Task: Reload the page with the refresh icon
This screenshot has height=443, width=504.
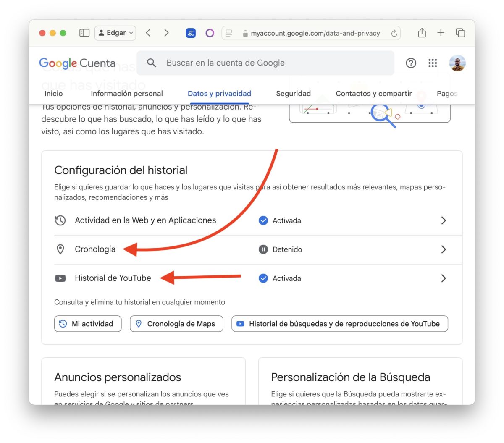Action: (394, 33)
